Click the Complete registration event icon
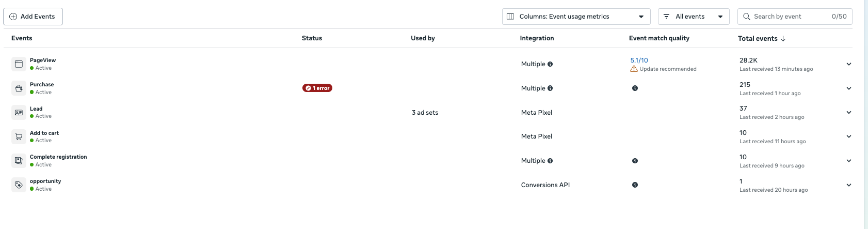This screenshot has height=229, width=868. point(19,161)
